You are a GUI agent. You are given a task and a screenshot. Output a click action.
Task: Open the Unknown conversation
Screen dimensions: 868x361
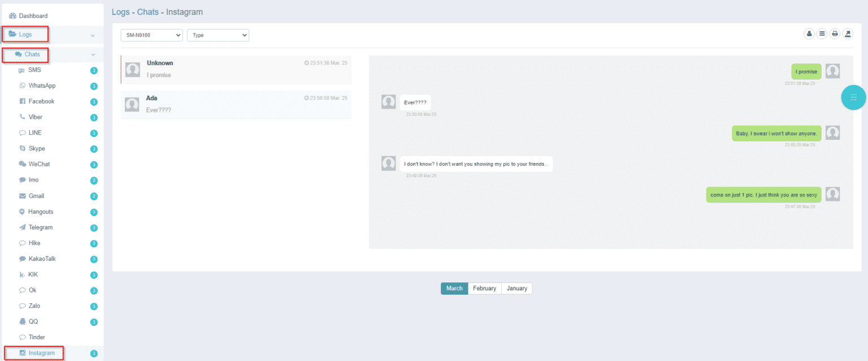[236, 69]
